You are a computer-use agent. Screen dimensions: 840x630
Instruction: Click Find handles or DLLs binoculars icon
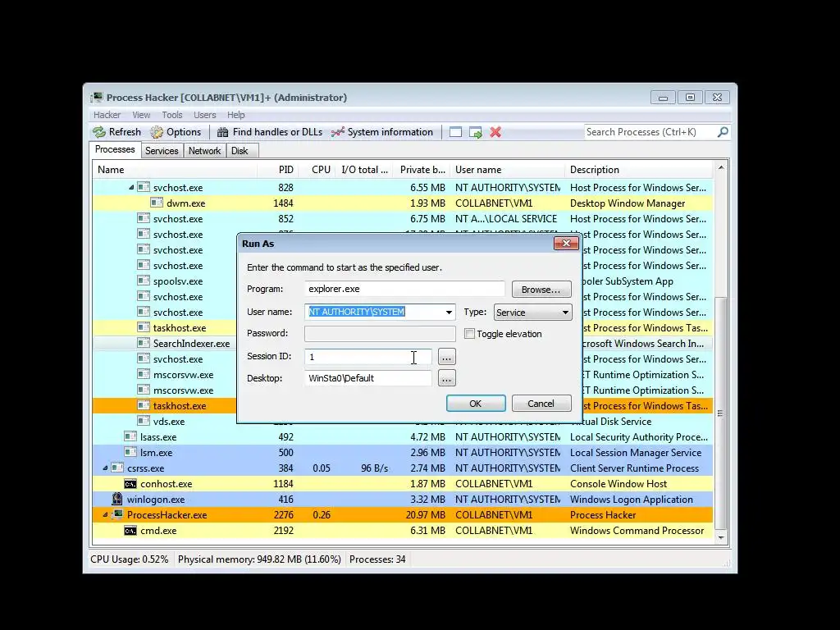[x=223, y=132]
